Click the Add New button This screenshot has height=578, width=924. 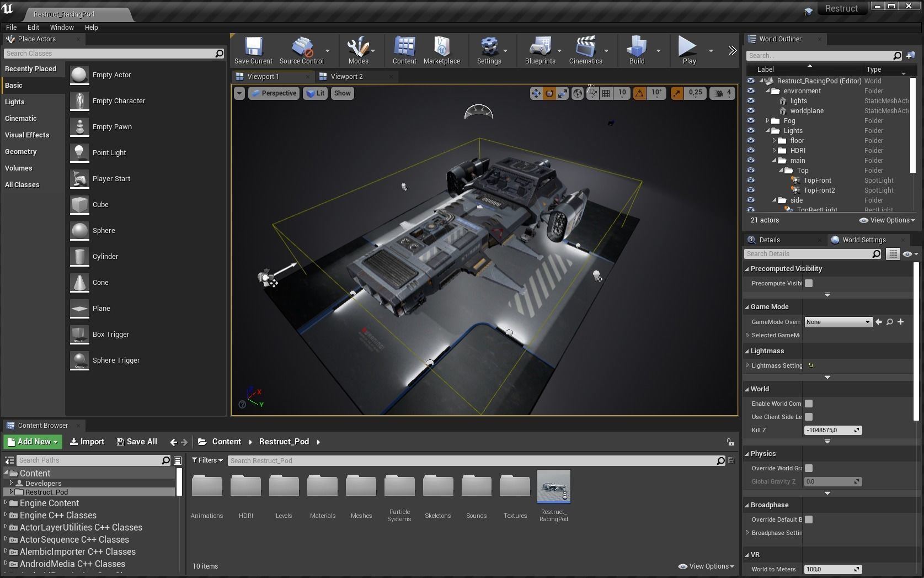coord(33,442)
